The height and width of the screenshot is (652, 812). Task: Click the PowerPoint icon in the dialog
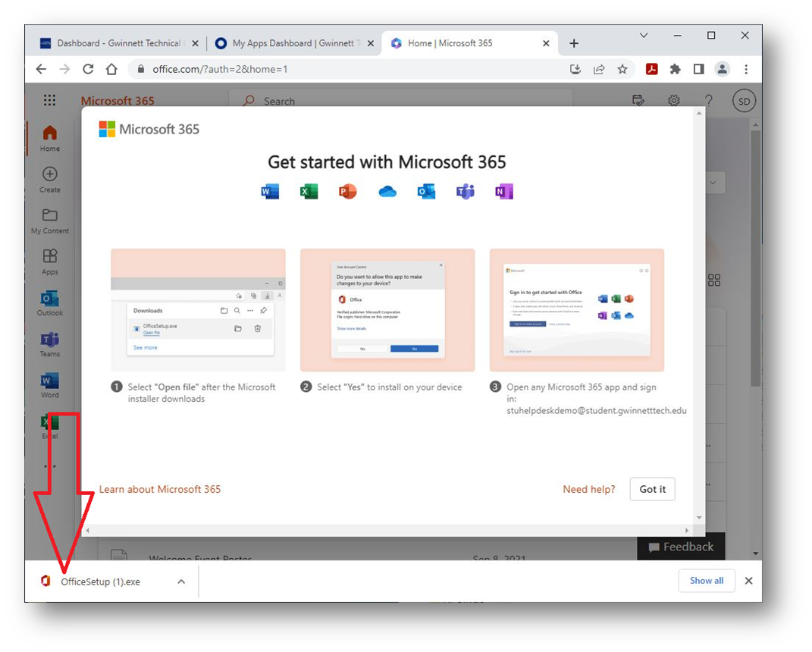pyautogui.click(x=348, y=192)
